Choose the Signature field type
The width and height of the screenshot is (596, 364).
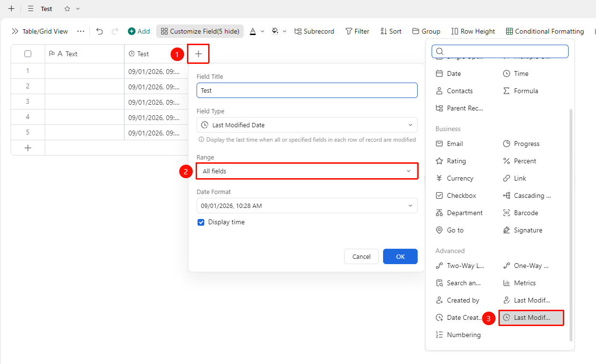pyautogui.click(x=522, y=230)
